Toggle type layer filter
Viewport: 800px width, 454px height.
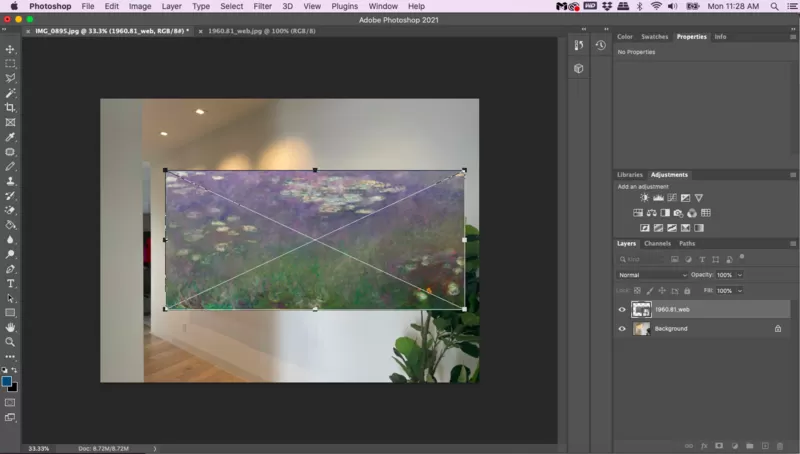coord(702,260)
